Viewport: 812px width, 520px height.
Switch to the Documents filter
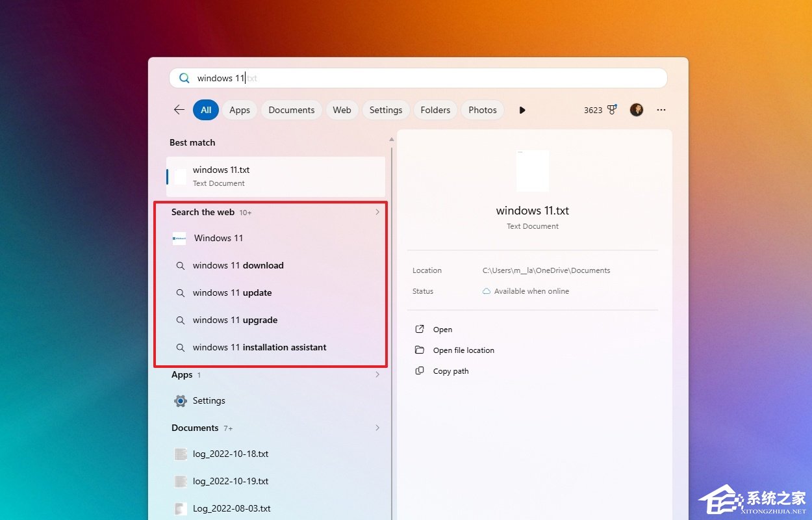pos(292,110)
